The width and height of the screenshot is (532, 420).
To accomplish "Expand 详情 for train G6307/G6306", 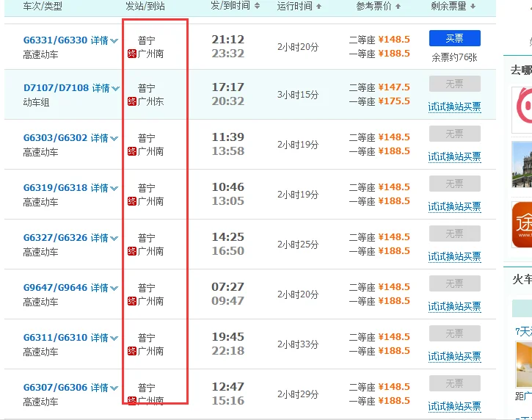I will (x=104, y=388).
